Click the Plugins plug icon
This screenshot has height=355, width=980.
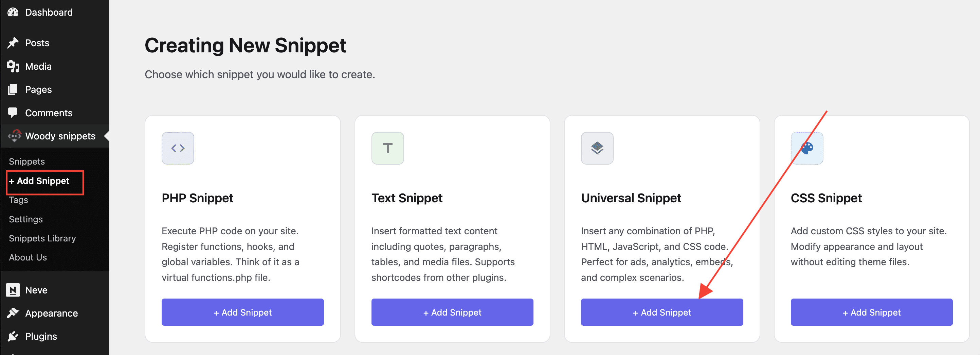pyautogui.click(x=13, y=336)
